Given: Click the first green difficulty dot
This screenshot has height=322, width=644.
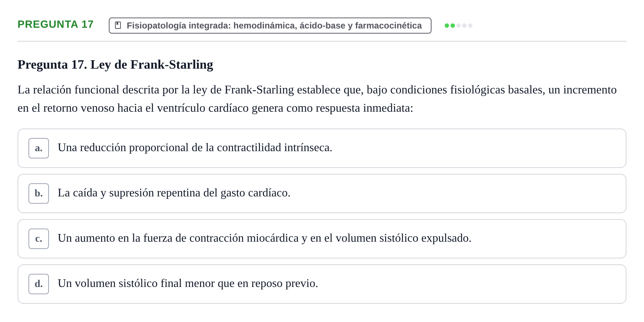Looking at the screenshot, I should tap(447, 26).
